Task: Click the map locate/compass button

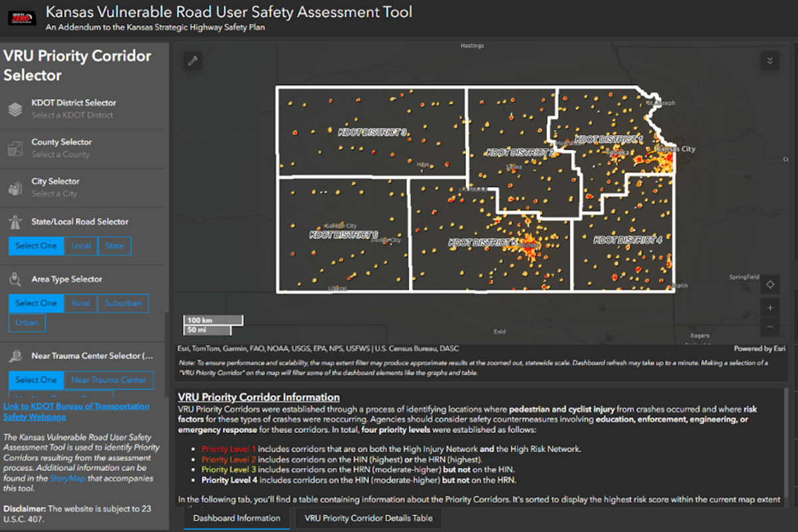Action: click(769, 285)
